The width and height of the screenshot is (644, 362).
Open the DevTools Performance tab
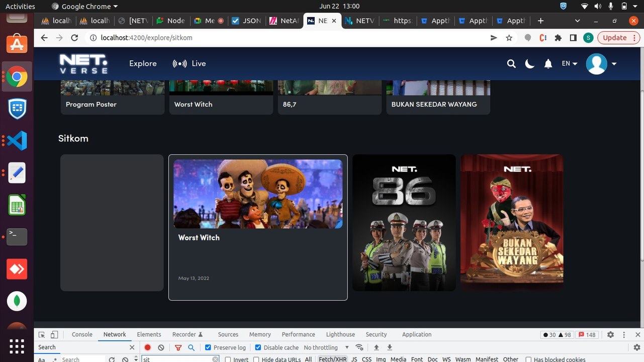(x=299, y=334)
